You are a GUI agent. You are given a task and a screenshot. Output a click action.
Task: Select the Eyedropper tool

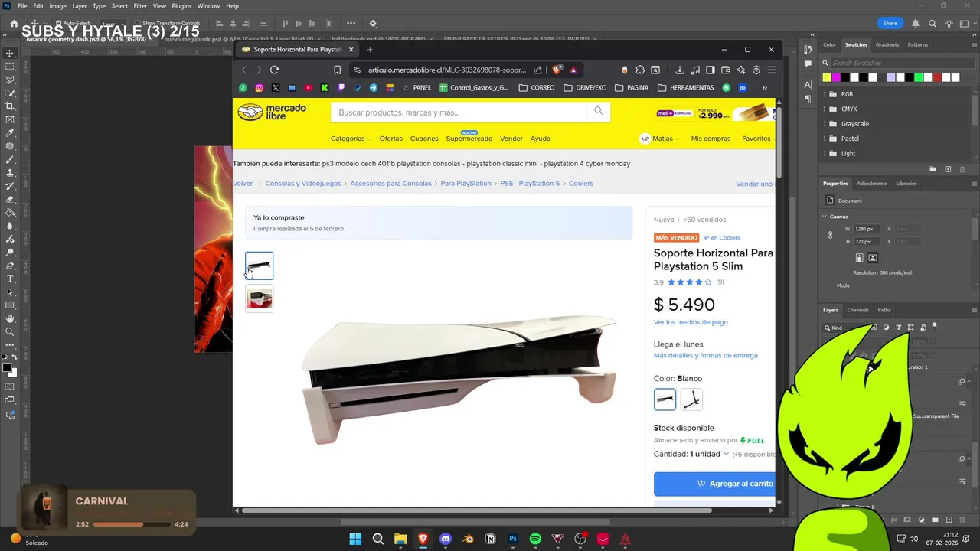(x=10, y=133)
